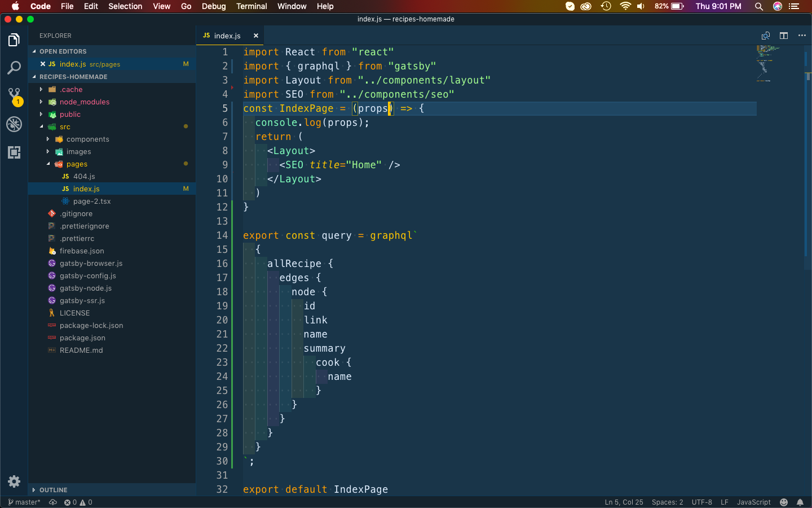The image size is (812, 508).
Task: Synchronize changes icon in status bar
Action: click(53, 502)
